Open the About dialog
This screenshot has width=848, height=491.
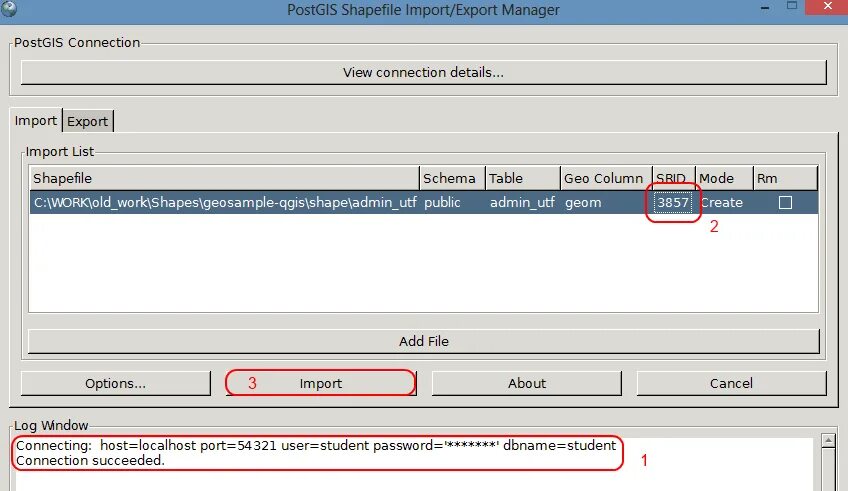click(527, 383)
